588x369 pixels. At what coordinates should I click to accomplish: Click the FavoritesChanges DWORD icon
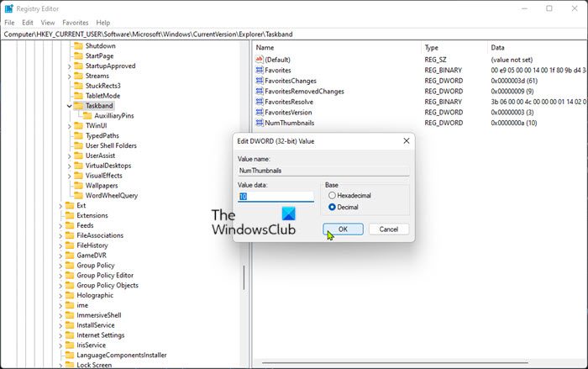259,81
